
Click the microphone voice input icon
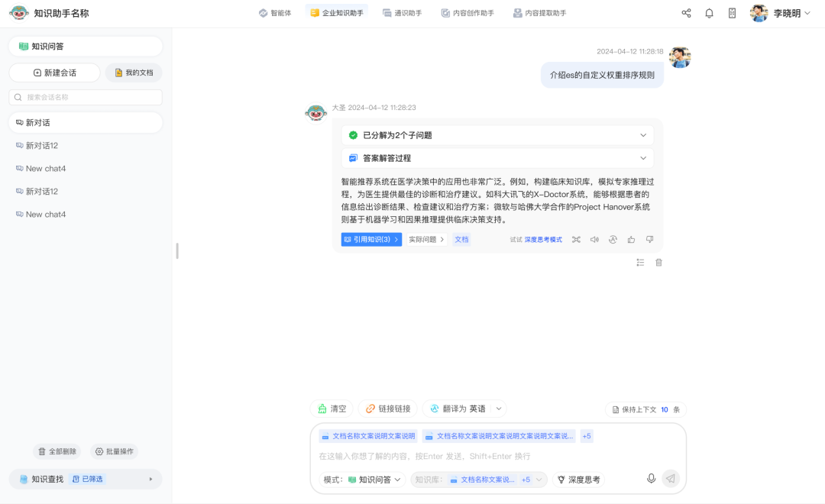click(651, 479)
